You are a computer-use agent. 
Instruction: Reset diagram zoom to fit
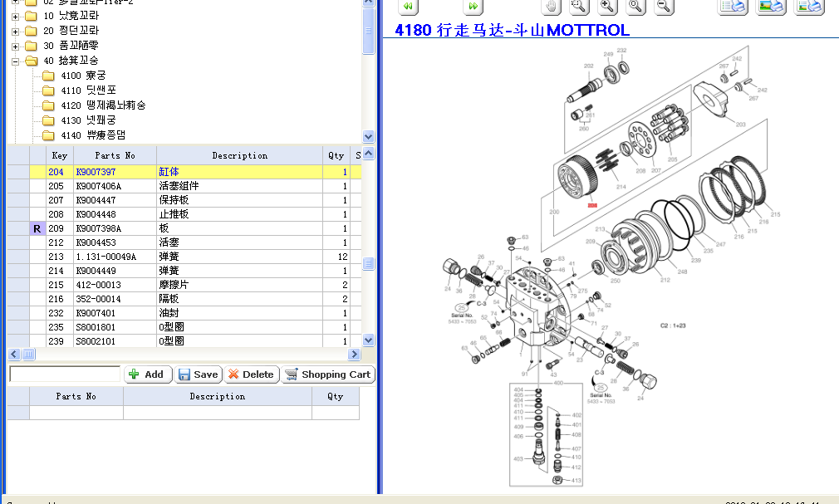coord(635,7)
